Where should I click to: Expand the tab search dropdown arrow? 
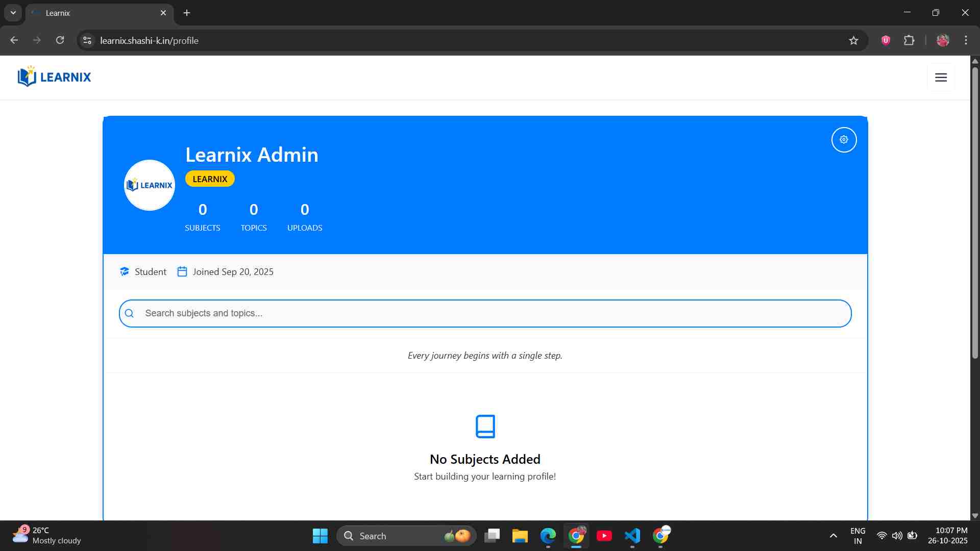point(13,13)
